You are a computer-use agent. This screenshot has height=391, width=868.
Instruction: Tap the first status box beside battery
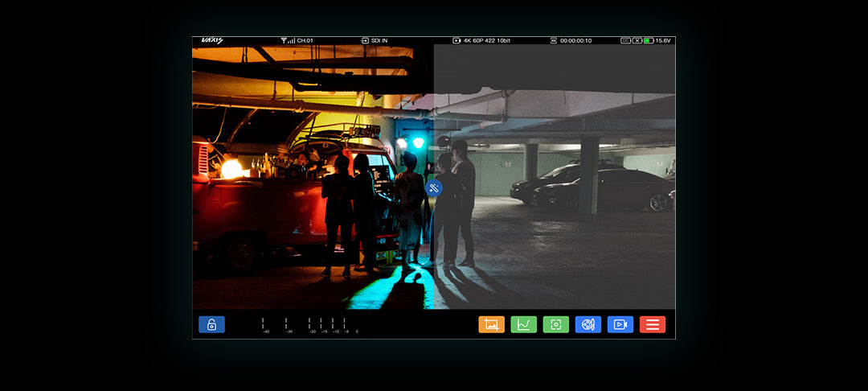point(625,40)
